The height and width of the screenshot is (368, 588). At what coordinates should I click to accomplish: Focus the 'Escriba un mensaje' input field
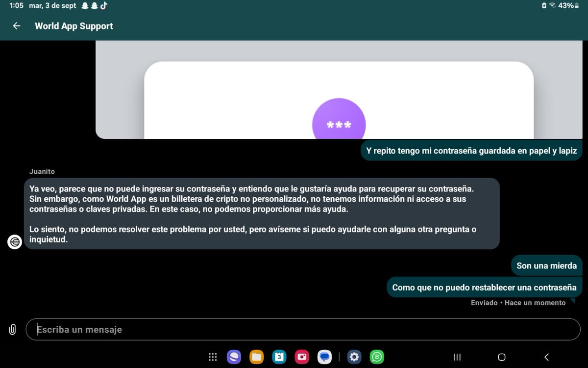pos(303,330)
